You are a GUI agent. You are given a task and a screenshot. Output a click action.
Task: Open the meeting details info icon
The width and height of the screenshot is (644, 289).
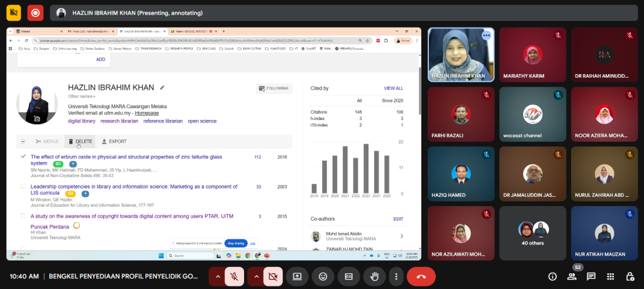click(553, 276)
